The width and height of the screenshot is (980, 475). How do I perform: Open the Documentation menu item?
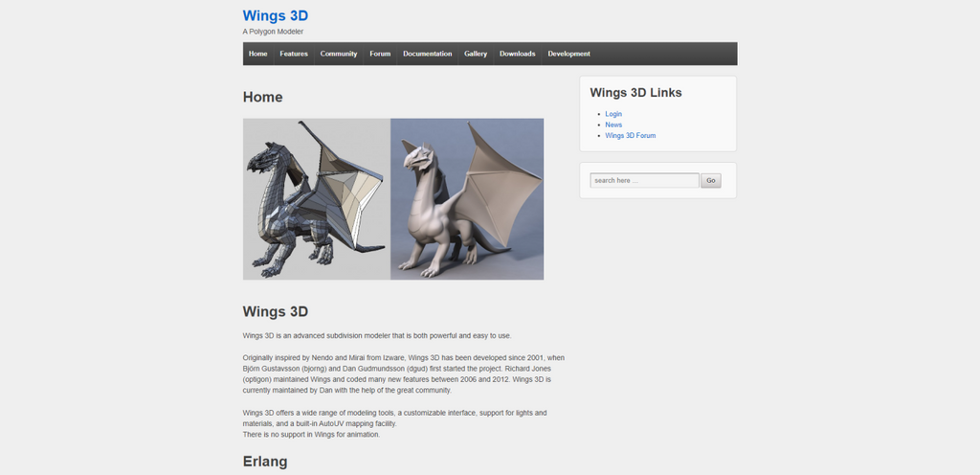428,54
